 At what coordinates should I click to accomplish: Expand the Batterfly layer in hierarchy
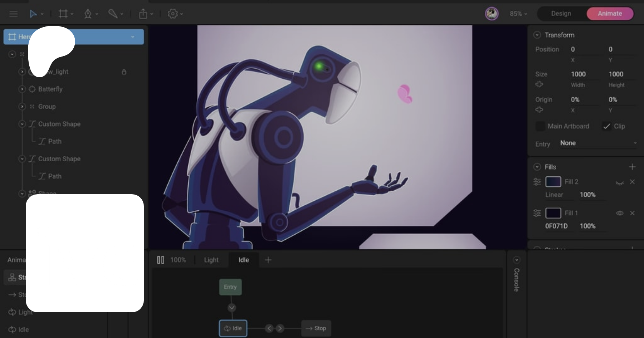22,89
